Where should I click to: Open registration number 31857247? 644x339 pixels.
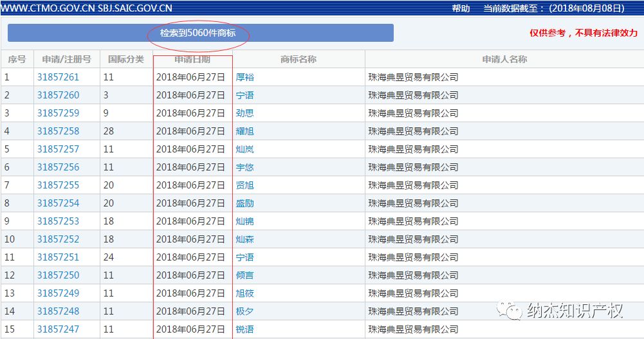tap(58, 329)
